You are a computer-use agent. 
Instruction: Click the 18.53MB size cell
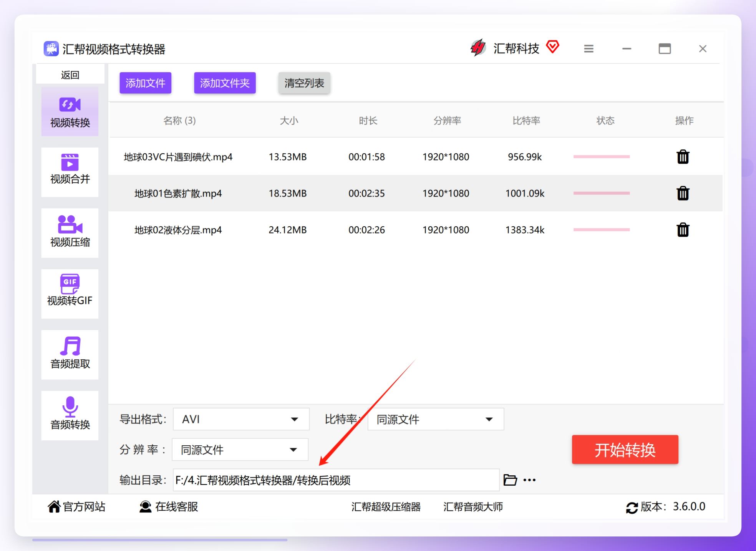tap(287, 193)
